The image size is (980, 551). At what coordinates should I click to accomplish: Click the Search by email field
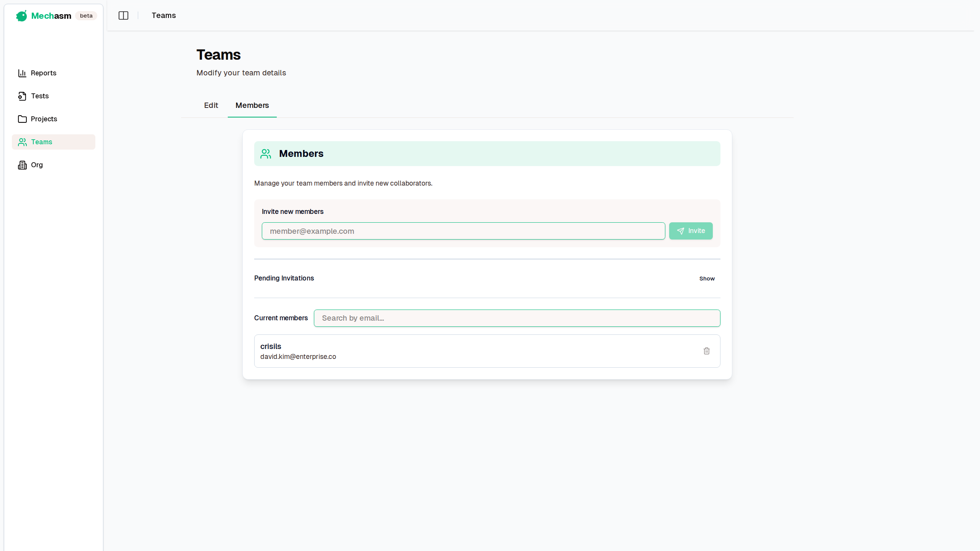click(x=517, y=318)
